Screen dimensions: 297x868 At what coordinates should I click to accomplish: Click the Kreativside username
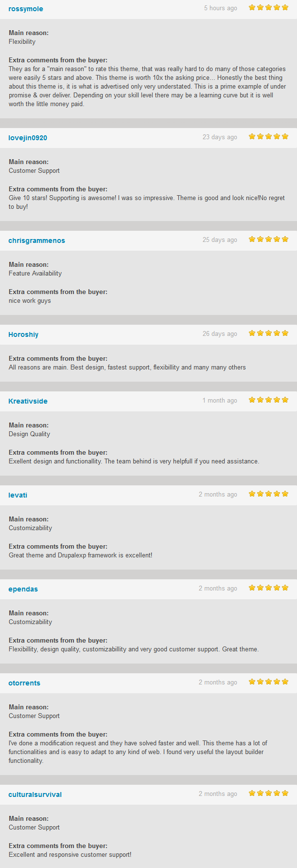(x=28, y=401)
